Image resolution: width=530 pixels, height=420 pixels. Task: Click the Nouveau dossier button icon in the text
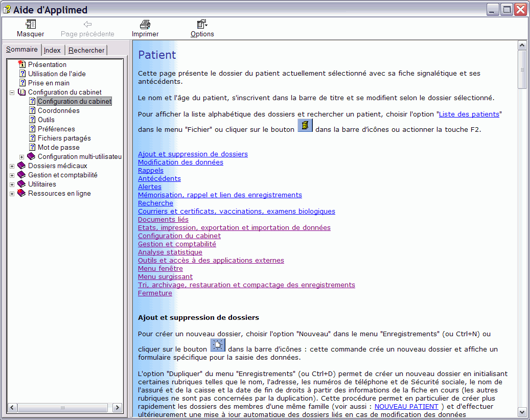coord(218,345)
